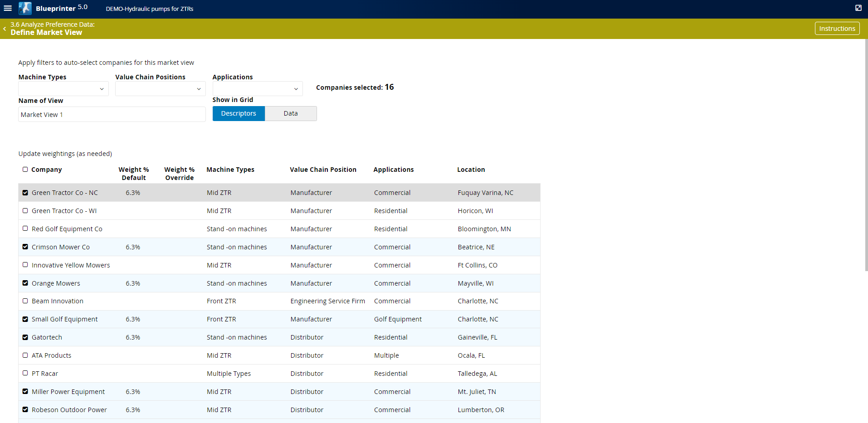Click the fullscreen expand icon
The width and height of the screenshot is (868, 423).
[x=858, y=8]
